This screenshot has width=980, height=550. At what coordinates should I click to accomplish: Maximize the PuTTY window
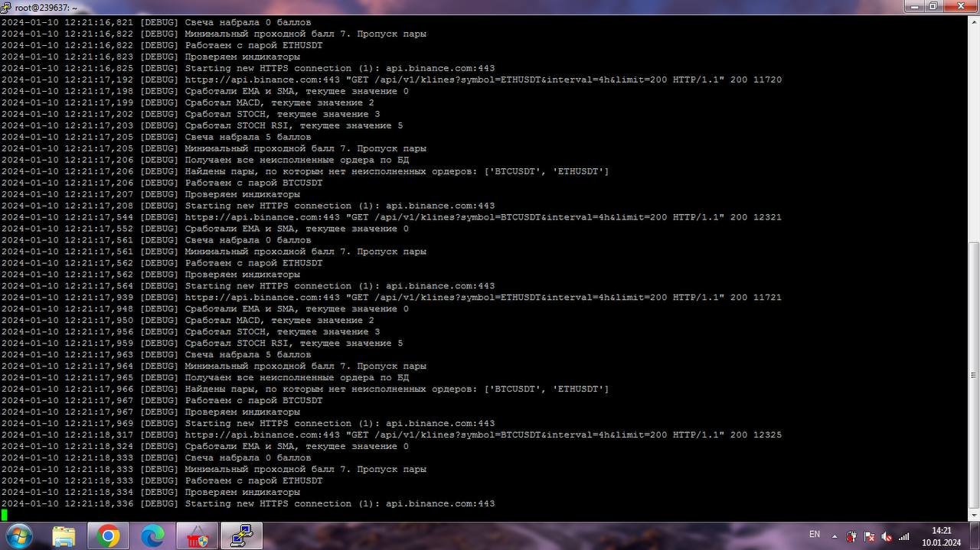click(x=933, y=6)
